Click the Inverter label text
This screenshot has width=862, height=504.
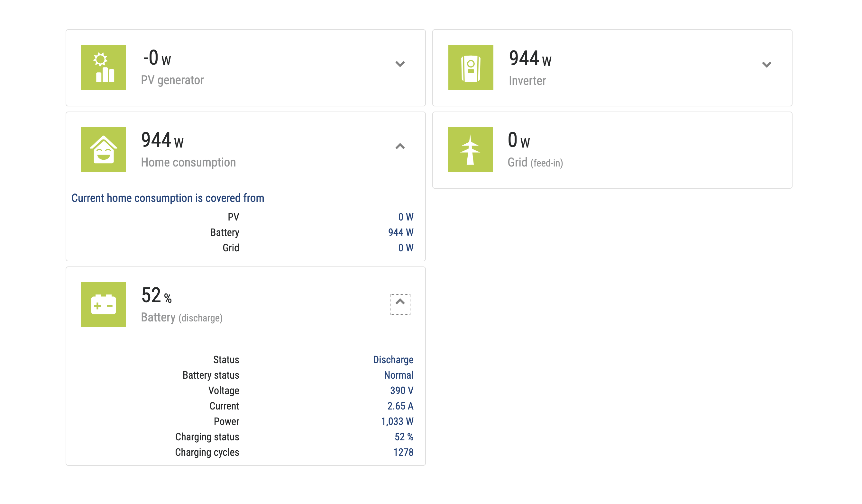point(527,81)
